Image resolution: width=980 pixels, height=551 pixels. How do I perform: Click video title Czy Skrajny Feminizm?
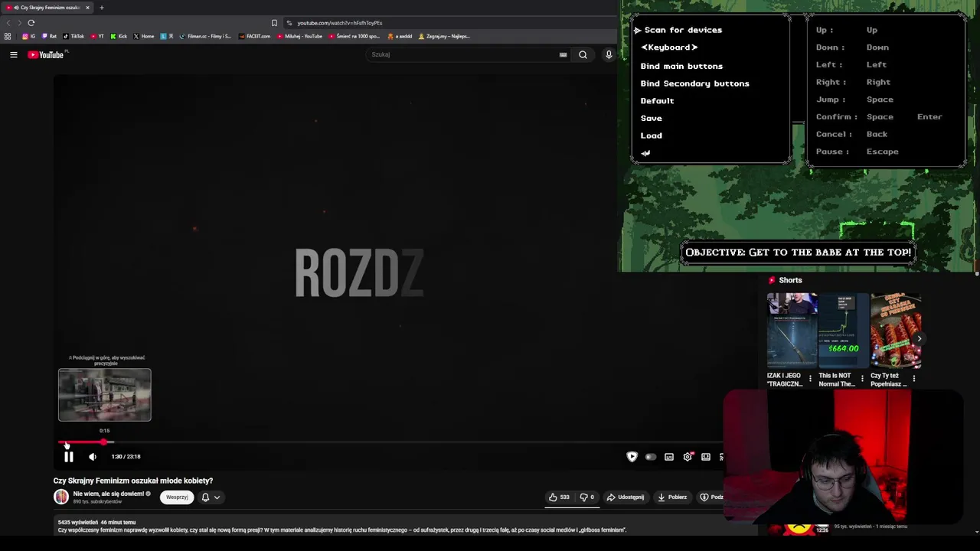[133, 481]
